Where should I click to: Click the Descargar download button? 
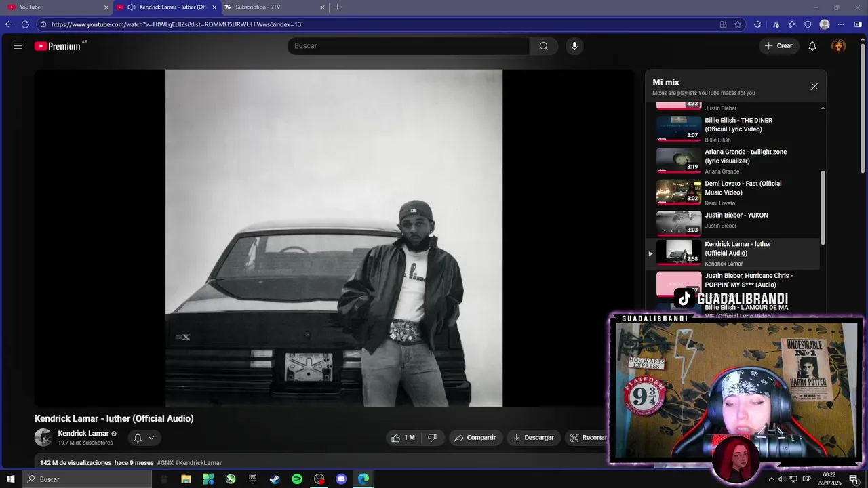click(x=533, y=438)
